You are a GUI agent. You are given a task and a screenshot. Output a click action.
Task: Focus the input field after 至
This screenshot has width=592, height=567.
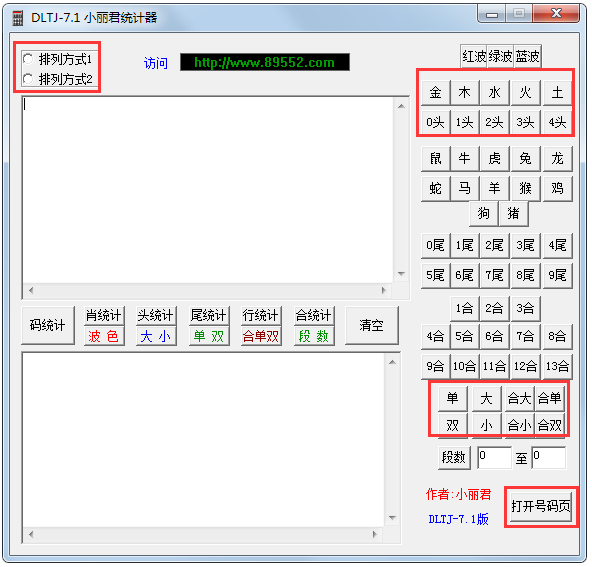[x=549, y=458]
